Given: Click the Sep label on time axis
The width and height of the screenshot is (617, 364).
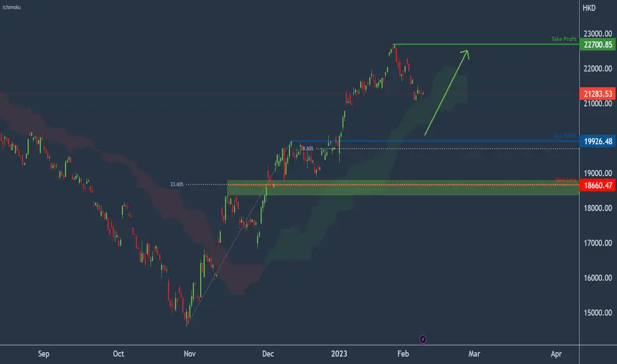Looking at the screenshot, I should 44,354.
